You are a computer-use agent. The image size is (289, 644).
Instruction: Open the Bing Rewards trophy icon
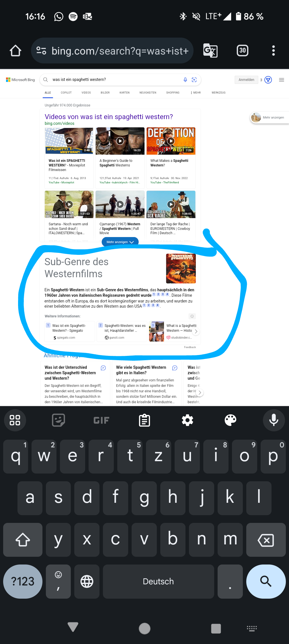268,80
